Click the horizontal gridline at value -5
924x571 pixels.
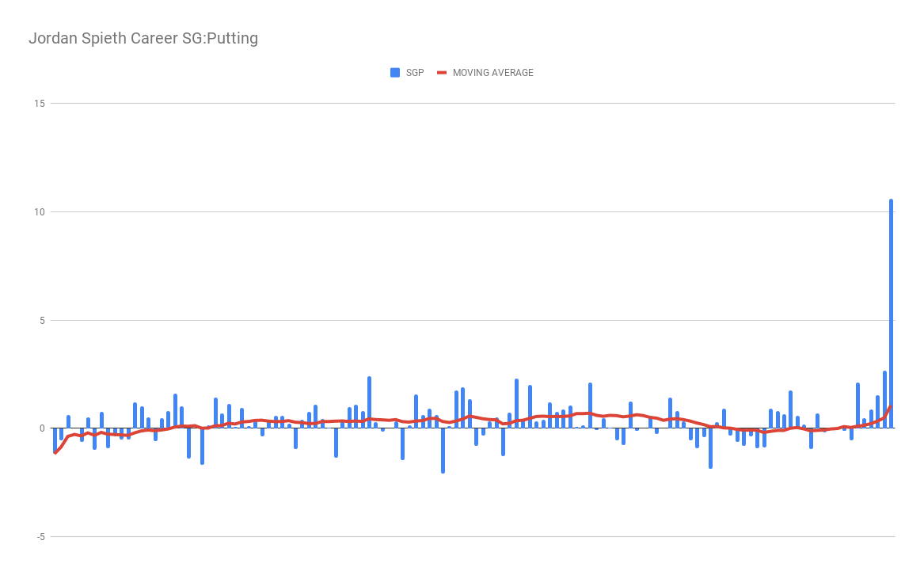(x=475, y=537)
